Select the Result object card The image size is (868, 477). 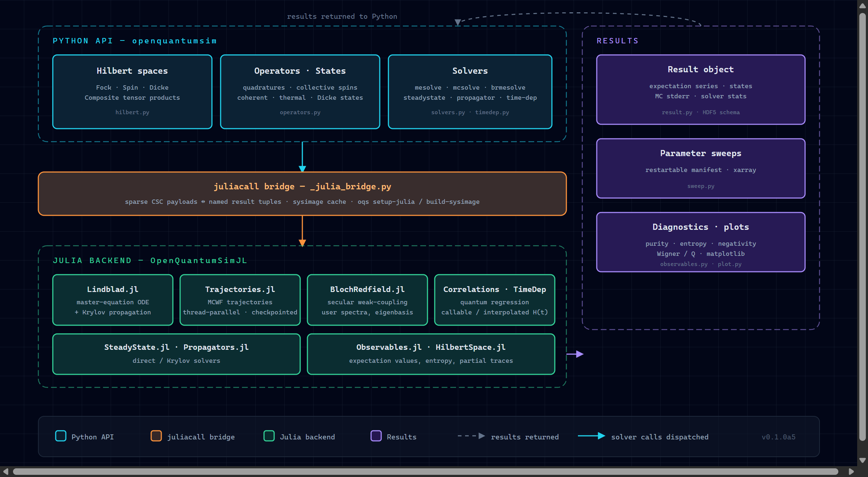tap(701, 90)
